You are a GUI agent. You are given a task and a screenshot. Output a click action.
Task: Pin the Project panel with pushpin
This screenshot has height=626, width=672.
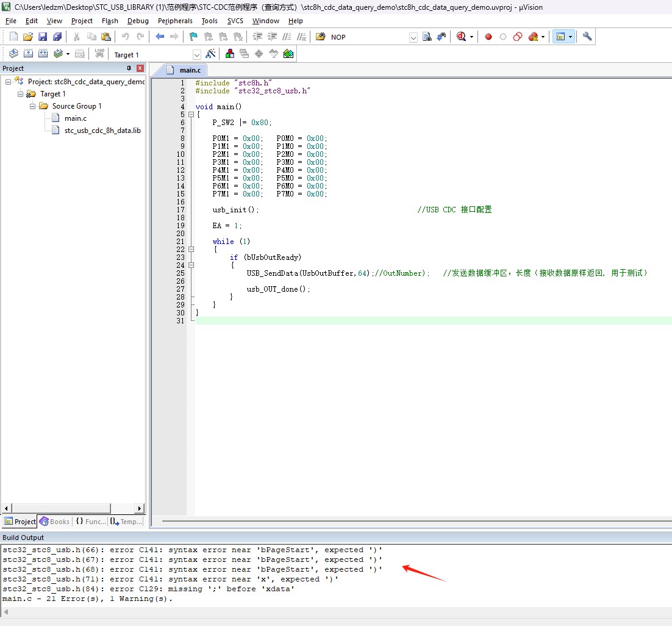(129, 68)
